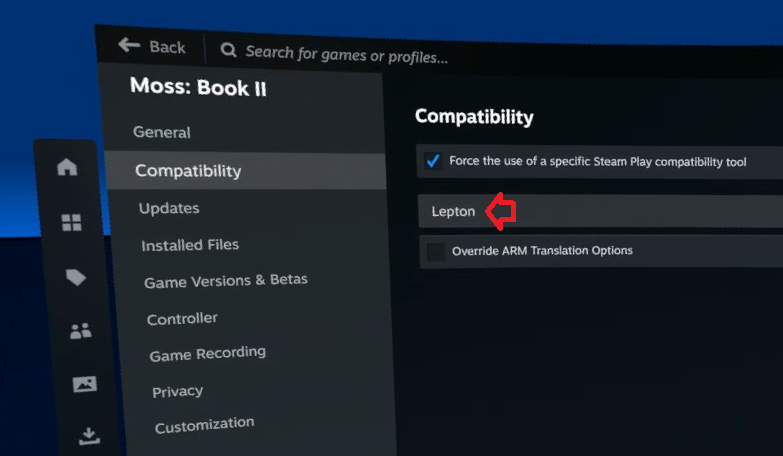The image size is (783, 456).
Task: Select the General settings section
Action: pos(161,132)
